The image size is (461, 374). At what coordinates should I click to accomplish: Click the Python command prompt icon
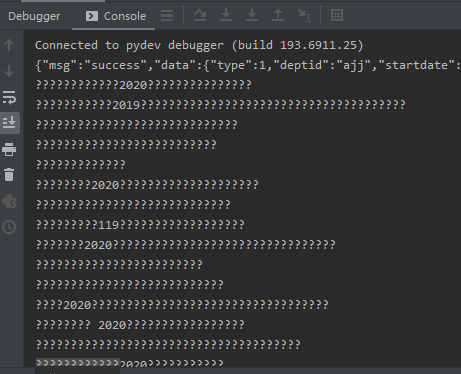[9, 201]
